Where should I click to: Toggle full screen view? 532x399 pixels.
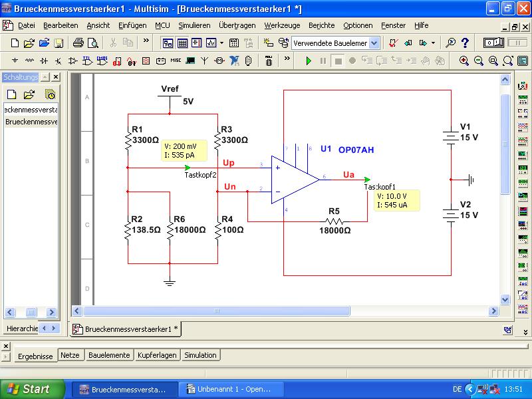(x=523, y=61)
